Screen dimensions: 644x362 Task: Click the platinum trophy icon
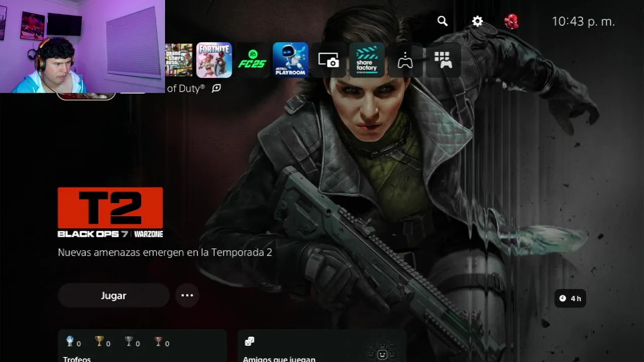(70, 341)
